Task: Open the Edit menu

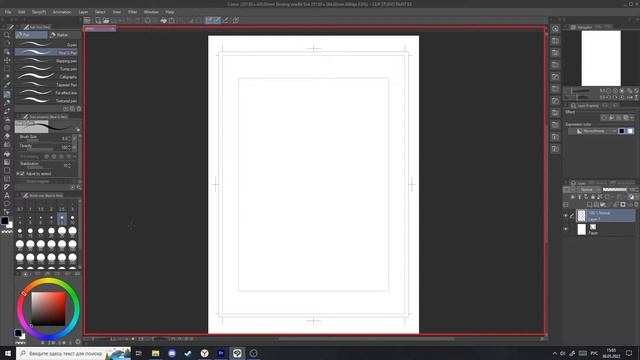Action: point(22,12)
